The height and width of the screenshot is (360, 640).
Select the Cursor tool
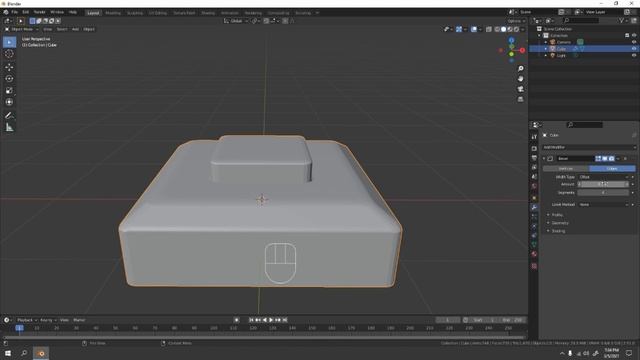(x=9, y=54)
